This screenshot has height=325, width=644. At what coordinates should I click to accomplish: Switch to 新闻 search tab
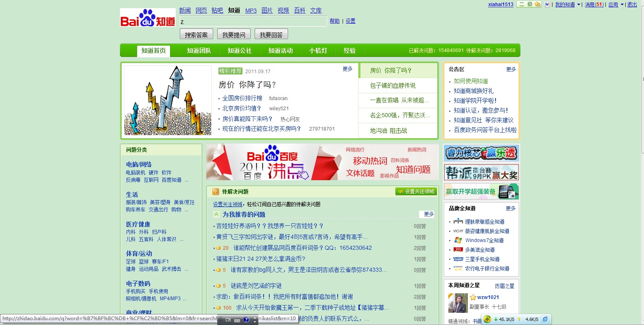pos(185,11)
